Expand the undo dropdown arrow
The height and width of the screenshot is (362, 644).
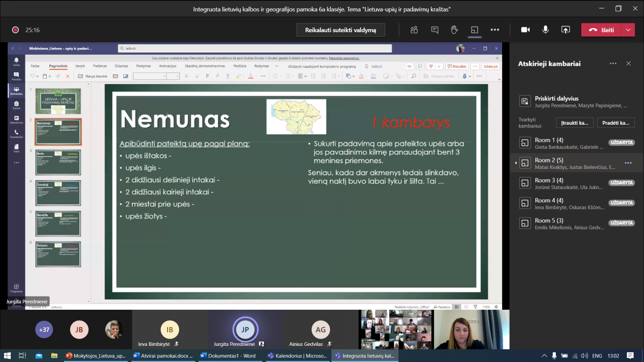pos(37,76)
